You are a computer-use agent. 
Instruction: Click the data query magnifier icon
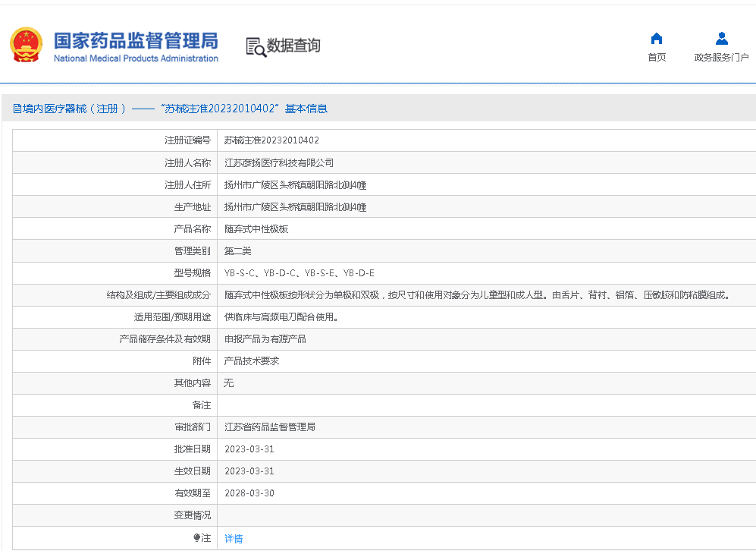tap(256, 46)
